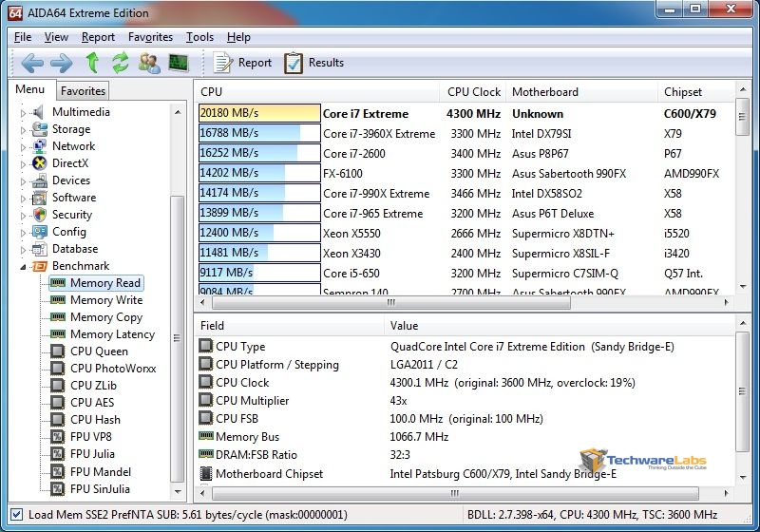760x532 pixels.
Task: Select the FPU Mandel benchmark
Action: [101, 472]
